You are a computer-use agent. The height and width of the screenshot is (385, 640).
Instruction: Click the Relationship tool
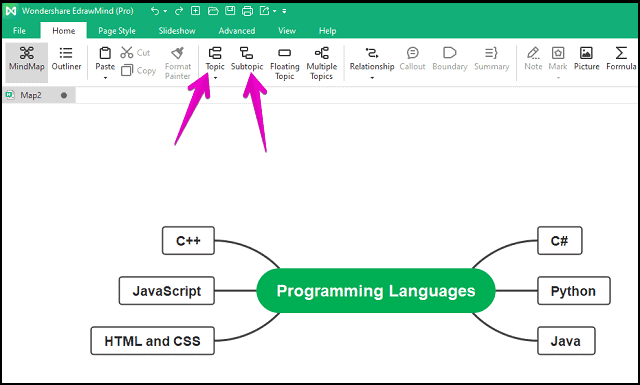pyautogui.click(x=372, y=58)
